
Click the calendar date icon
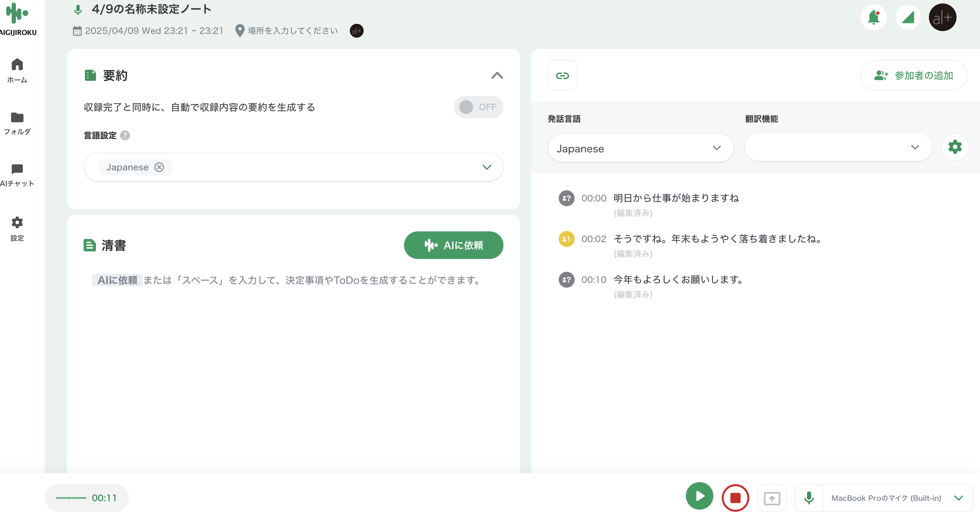(x=77, y=31)
